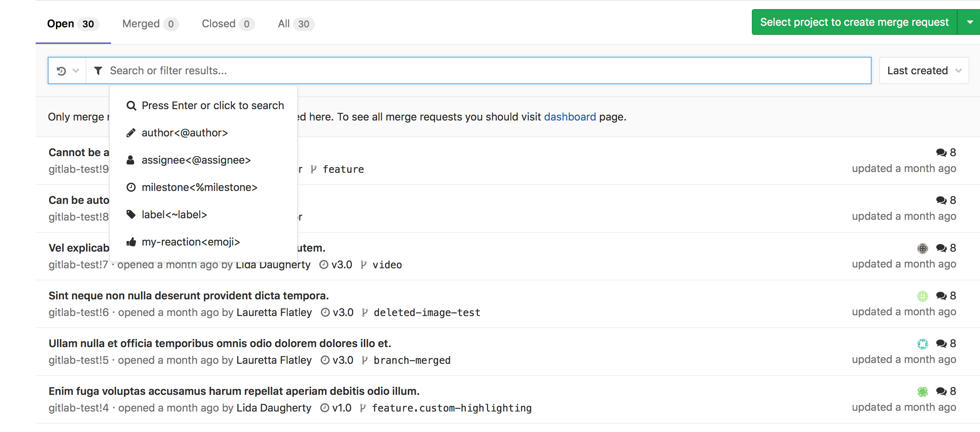980x432 pixels.
Task: Expand the history filter dropdown arrow
Action: [75, 70]
